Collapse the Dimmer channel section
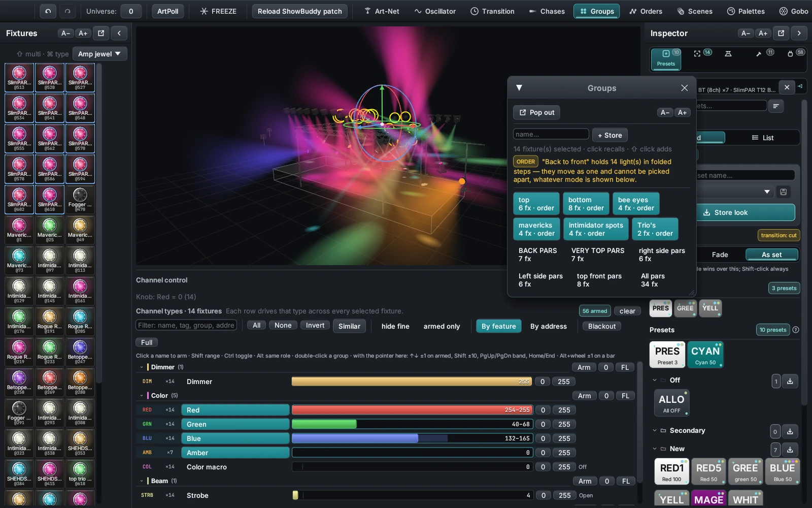Image resolution: width=812 pixels, height=508 pixels. [142, 367]
